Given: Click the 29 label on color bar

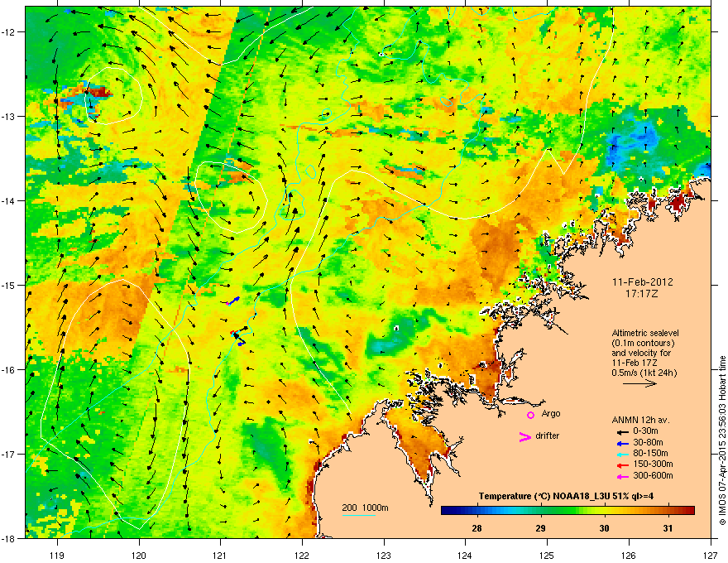Looking at the screenshot, I should 540,528.
